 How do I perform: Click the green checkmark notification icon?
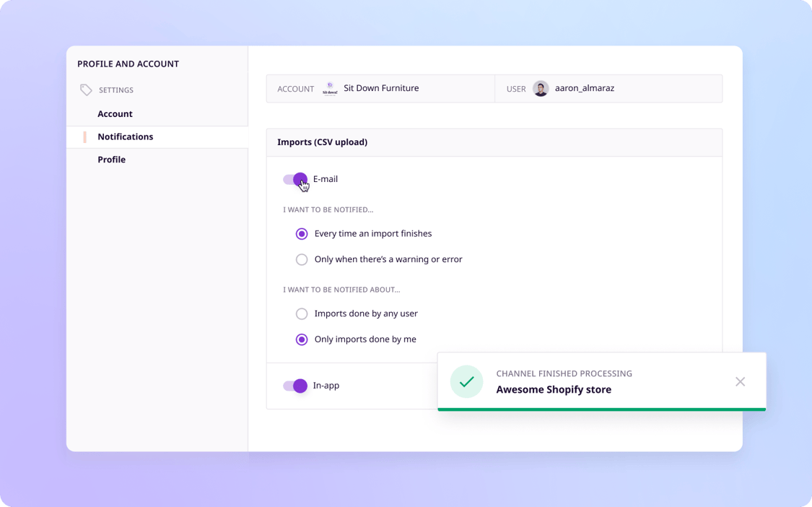coord(466,381)
